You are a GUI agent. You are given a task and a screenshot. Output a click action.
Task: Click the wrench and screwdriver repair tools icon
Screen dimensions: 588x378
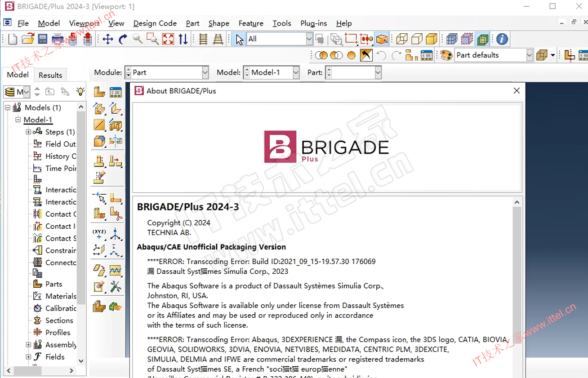tap(116, 286)
